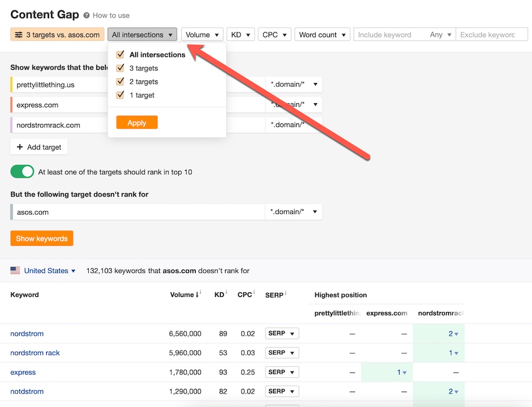Click the help icon beside How to use
The width and height of the screenshot is (532, 407).
coord(86,15)
